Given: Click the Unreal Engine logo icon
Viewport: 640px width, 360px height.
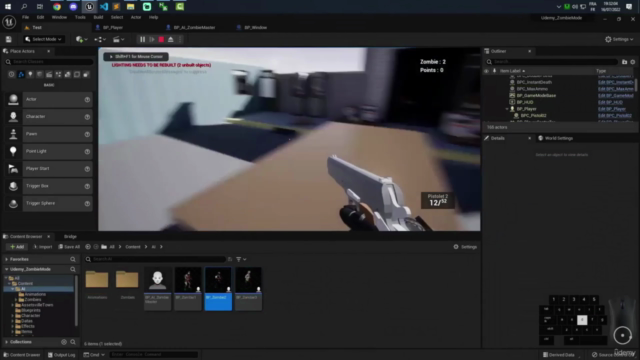Looking at the screenshot, I should pyautogui.click(x=9, y=22).
